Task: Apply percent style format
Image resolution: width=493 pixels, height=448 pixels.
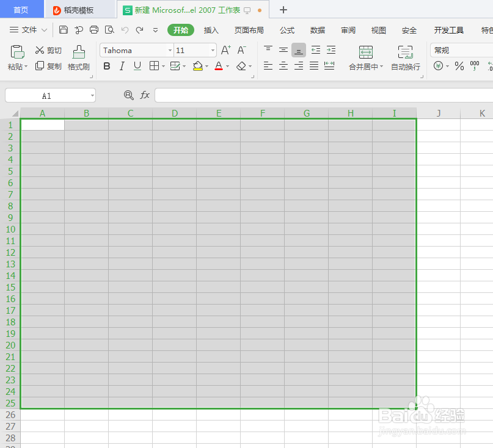Action: click(459, 66)
